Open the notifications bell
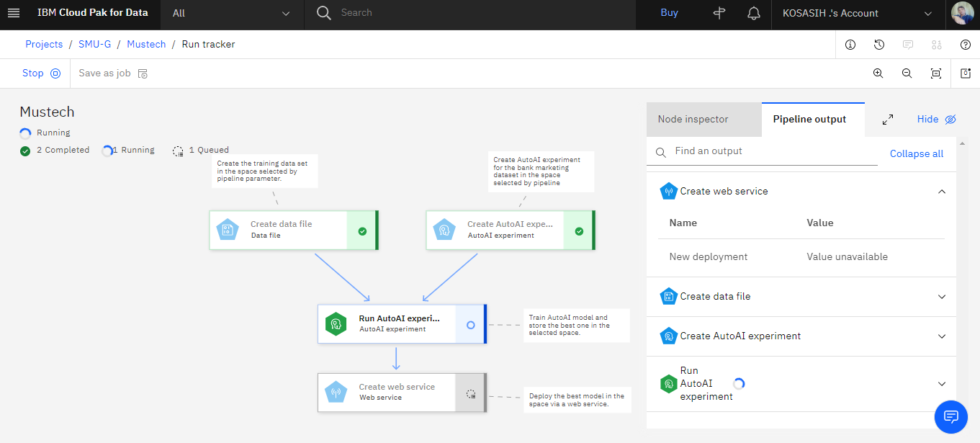Screen dimensions: 980x443 coord(754,13)
